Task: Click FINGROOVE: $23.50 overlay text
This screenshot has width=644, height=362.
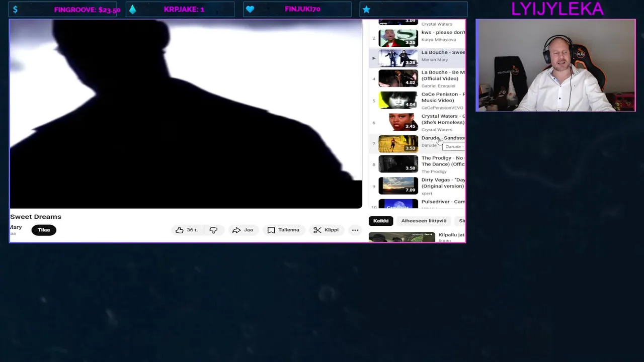Action: 87,10
